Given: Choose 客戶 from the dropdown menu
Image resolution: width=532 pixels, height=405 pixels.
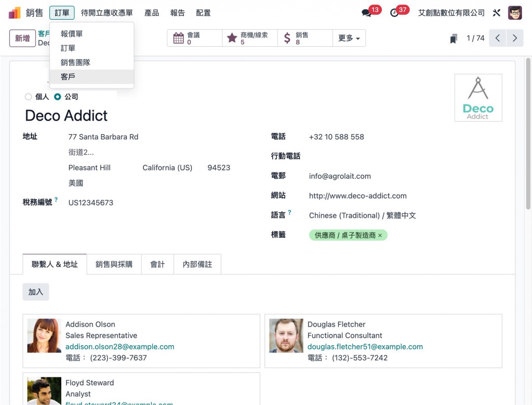Looking at the screenshot, I should tap(91, 77).
